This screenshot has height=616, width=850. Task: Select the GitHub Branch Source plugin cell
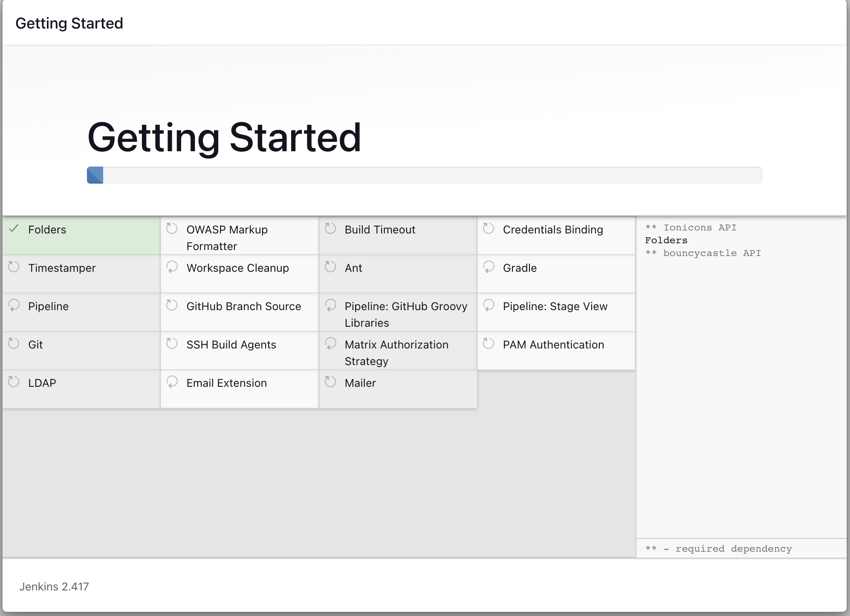point(243,306)
